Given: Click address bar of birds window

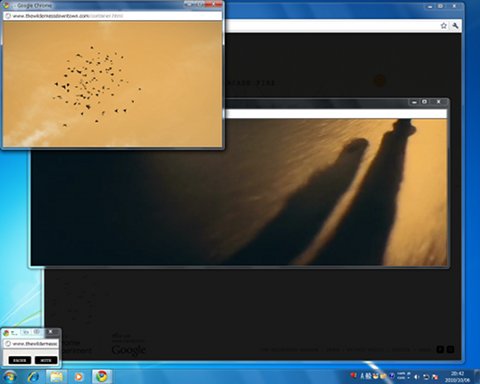Looking at the screenshot, I should tap(112, 16).
